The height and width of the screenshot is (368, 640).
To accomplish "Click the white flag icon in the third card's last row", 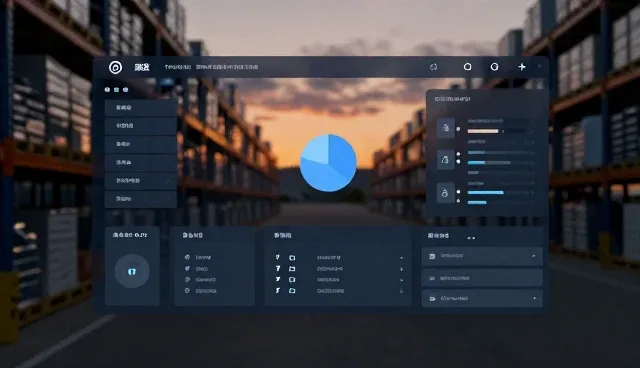I will pos(278,290).
